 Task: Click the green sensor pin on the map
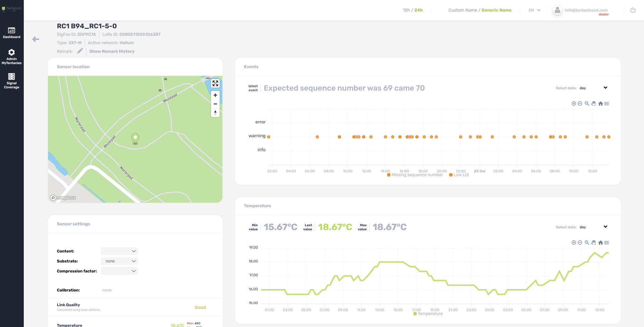click(135, 139)
